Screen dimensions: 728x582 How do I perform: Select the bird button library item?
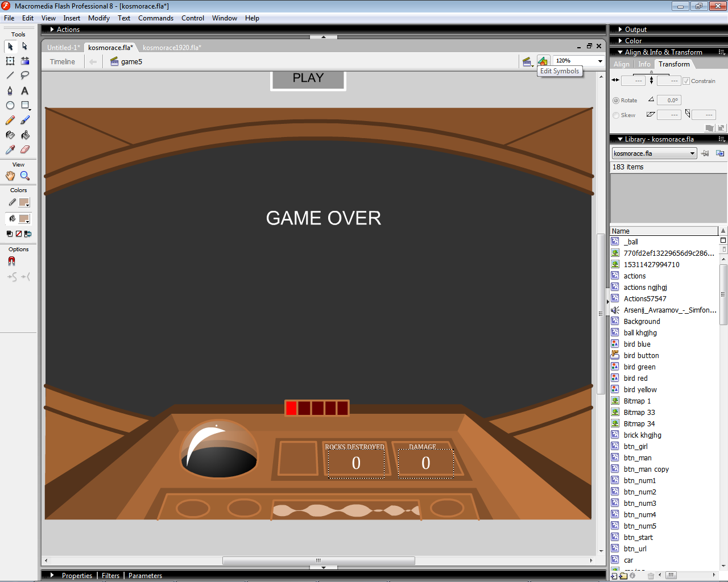[641, 356]
